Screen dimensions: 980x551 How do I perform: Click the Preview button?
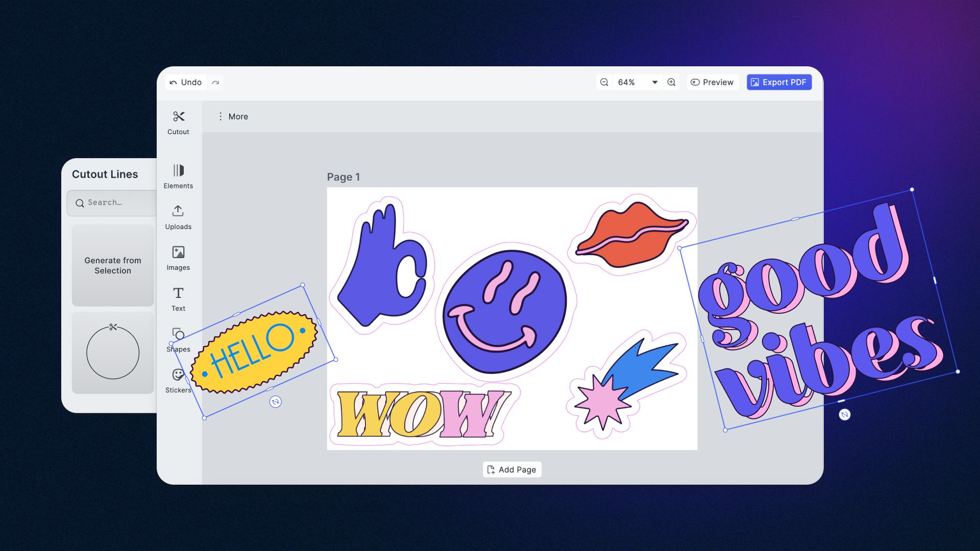(712, 82)
